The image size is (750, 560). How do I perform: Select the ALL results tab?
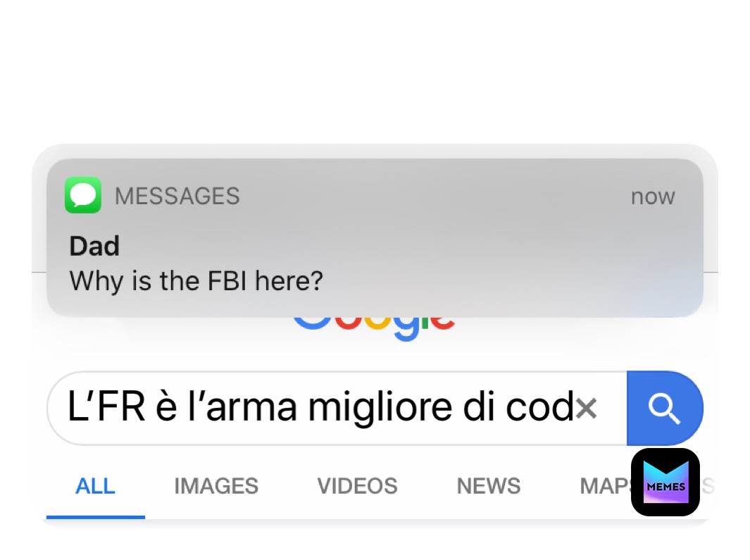95,486
